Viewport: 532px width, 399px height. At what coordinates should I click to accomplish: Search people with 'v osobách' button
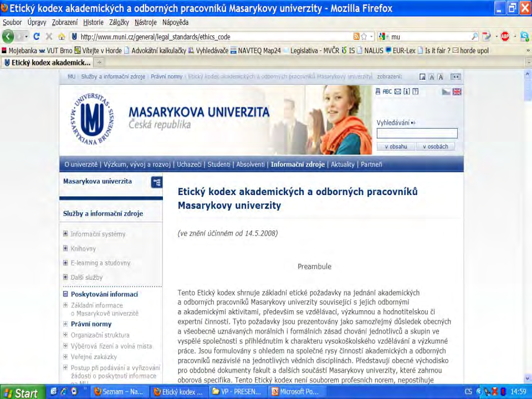[x=436, y=146]
